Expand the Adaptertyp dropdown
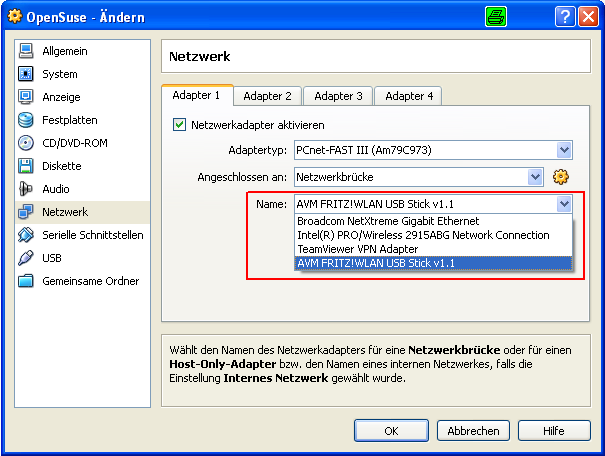This screenshot has height=456, width=605. click(564, 151)
